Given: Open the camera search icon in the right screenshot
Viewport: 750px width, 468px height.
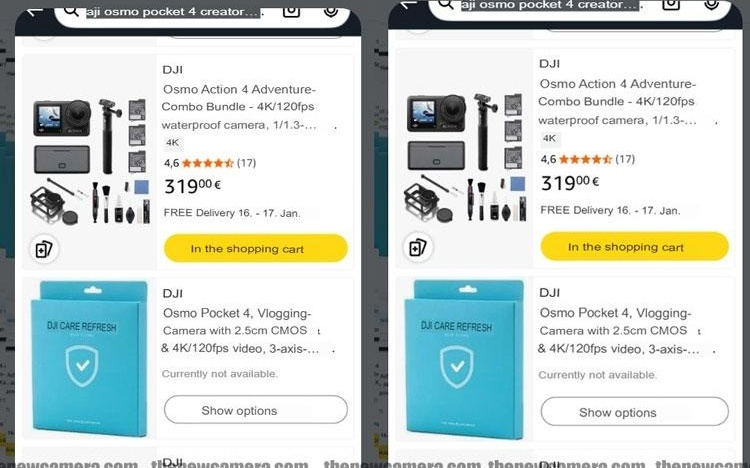Looking at the screenshot, I should tap(671, 5).
